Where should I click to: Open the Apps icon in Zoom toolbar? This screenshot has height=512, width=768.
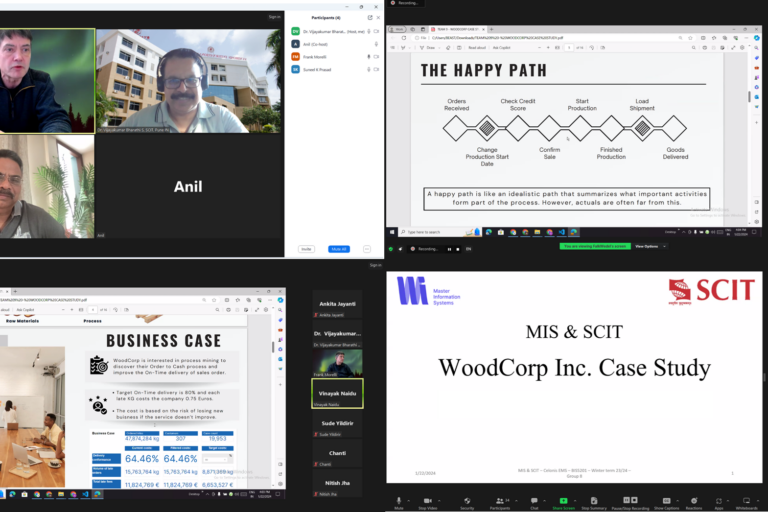pos(720,501)
